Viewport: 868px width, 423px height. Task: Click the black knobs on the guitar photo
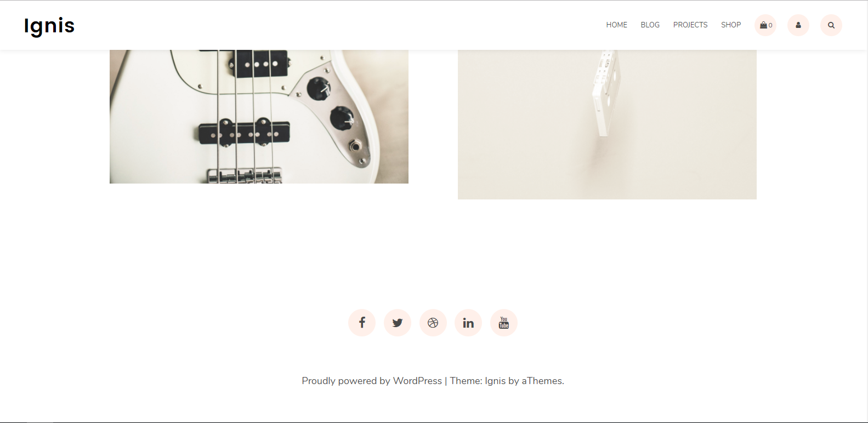(331, 104)
